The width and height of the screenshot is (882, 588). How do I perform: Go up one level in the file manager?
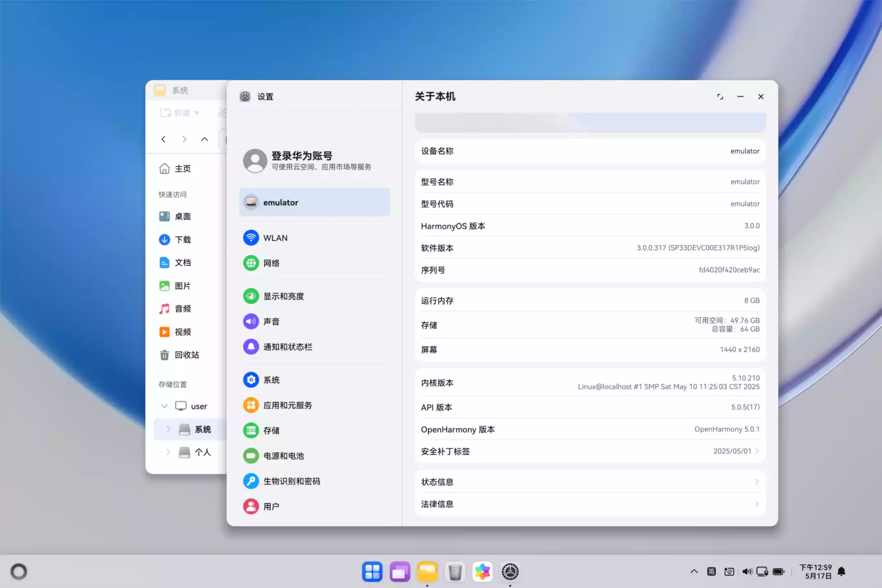tap(205, 139)
